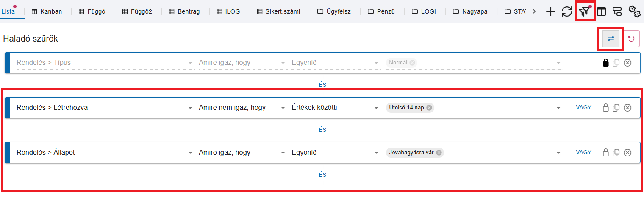
Task: Open Állapot row Amire igaz, hogy dropdown
Action: pyautogui.click(x=243, y=153)
